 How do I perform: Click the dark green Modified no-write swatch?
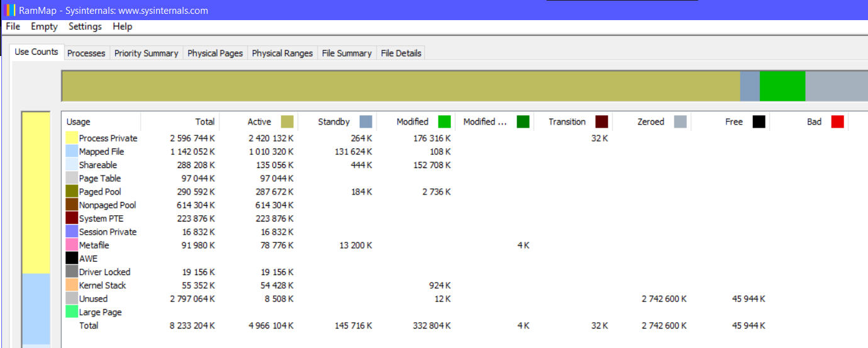[x=523, y=121]
